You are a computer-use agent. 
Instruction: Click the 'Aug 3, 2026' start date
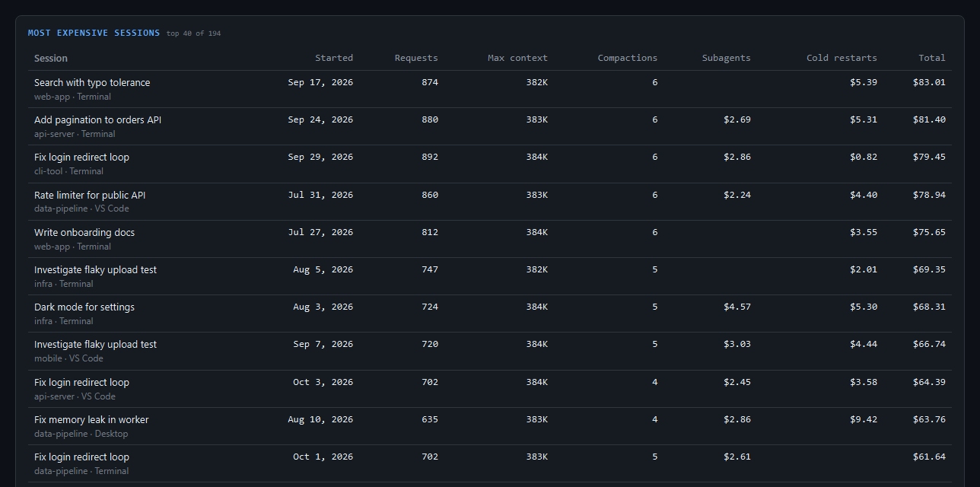tap(323, 307)
